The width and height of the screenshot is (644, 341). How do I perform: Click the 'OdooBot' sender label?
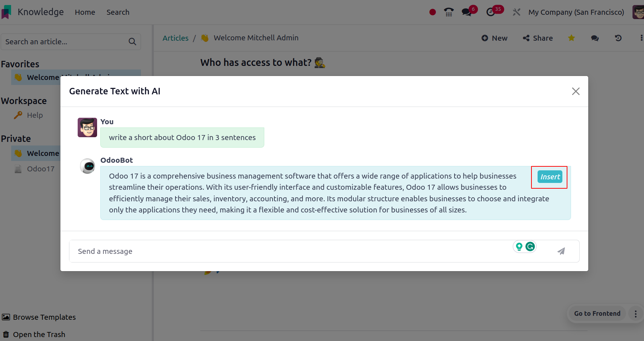coord(117,160)
